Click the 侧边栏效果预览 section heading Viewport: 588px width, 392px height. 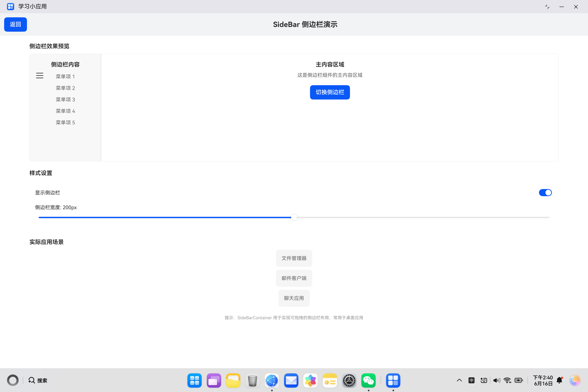(x=49, y=46)
